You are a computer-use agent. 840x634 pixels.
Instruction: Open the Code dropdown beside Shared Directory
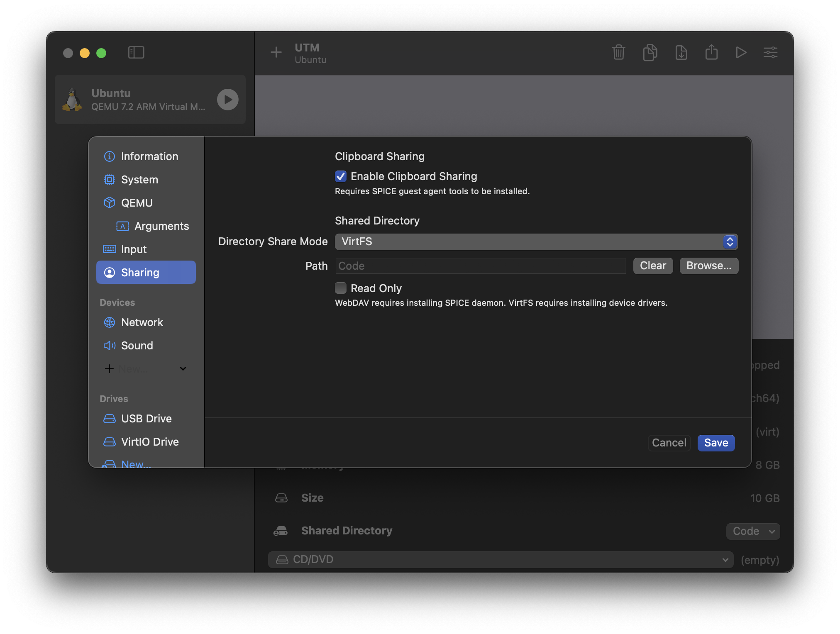(752, 531)
